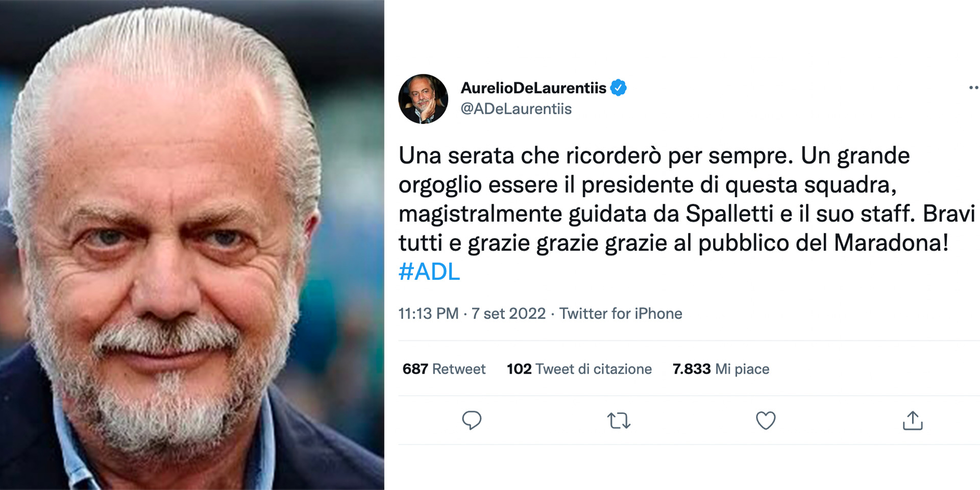The width and height of the screenshot is (980, 490).
Task: Open the share upload arrow icon
Action: [913, 421]
